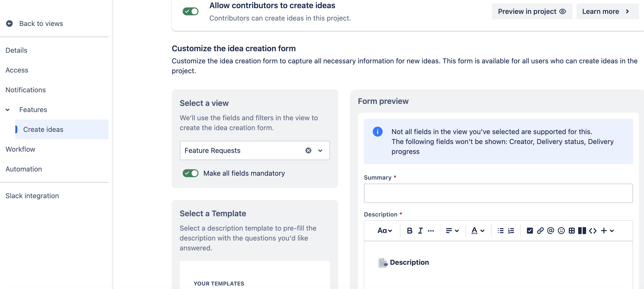
Task: Click Preview in project
Action: click(532, 11)
